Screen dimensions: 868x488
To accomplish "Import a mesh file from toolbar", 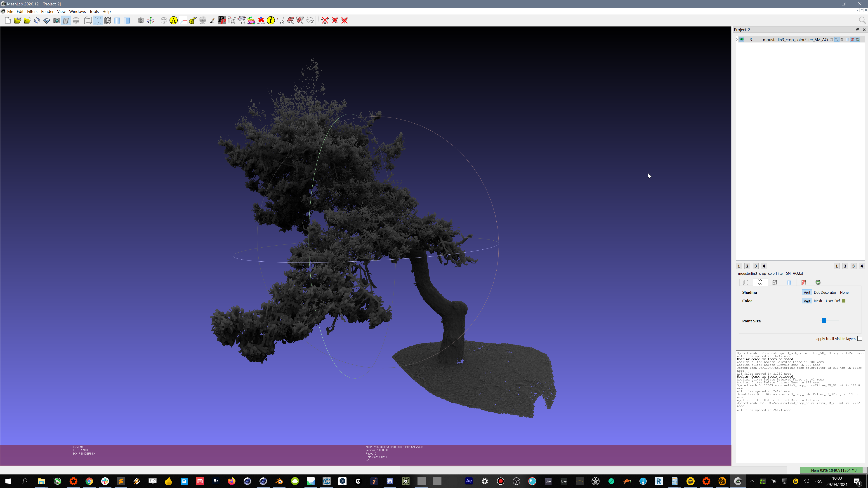I will (x=27, y=21).
